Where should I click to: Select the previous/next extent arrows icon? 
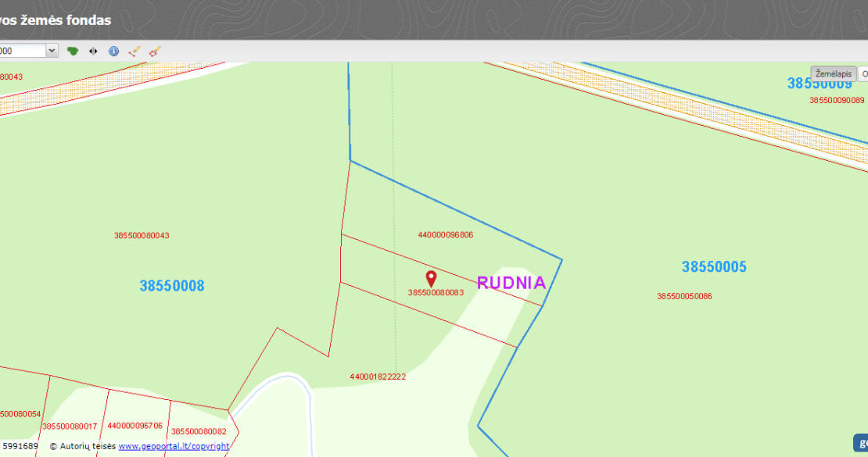tap(93, 51)
